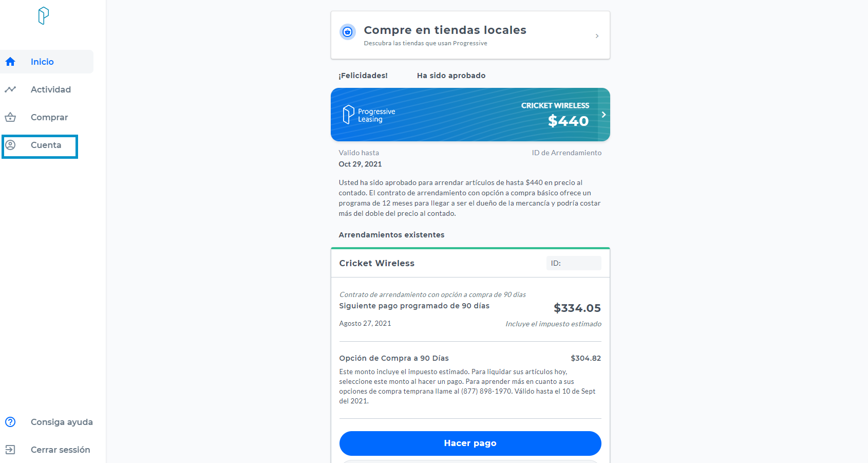Open the Cuenta sidebar item
This screenshot has height=463, width=868.
[x=40, y=146]
